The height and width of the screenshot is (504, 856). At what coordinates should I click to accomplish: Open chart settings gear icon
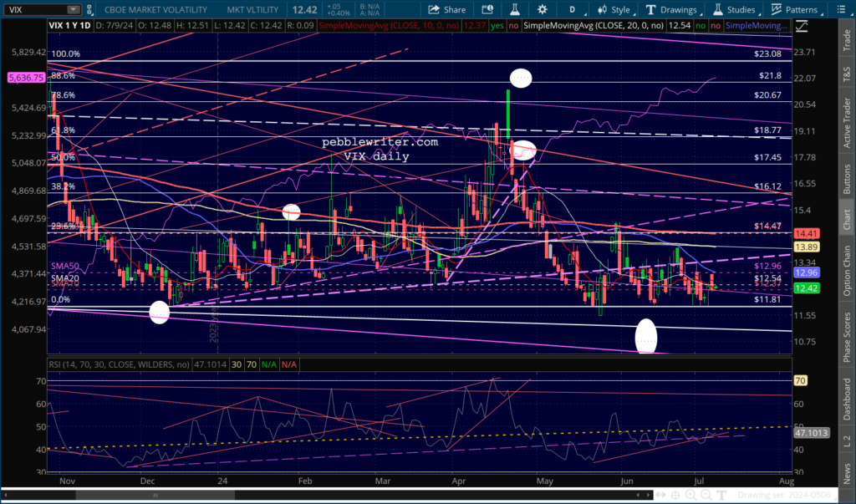(543, 10)
